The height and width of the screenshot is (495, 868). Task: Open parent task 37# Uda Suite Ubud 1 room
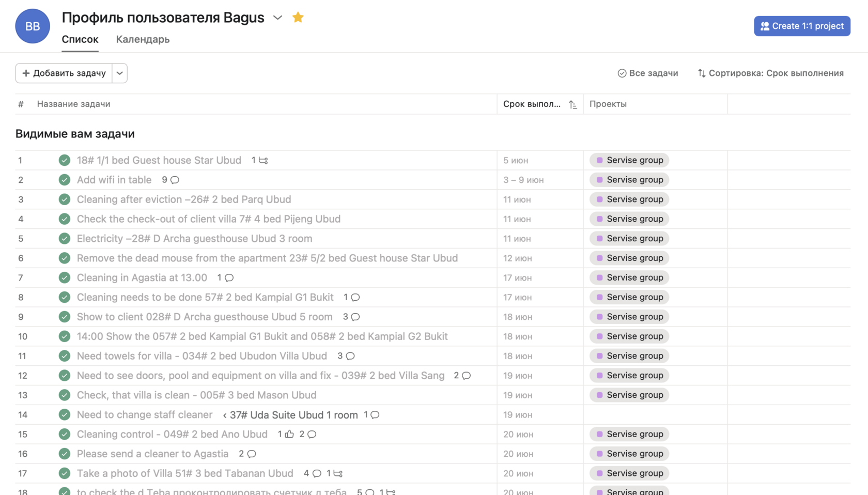(x=293, y=415)
